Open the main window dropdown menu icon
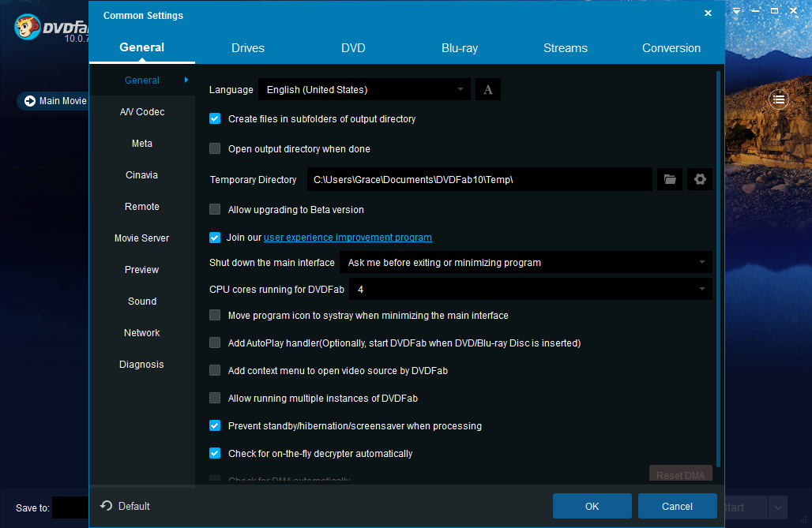 click(x=736, y=11)
